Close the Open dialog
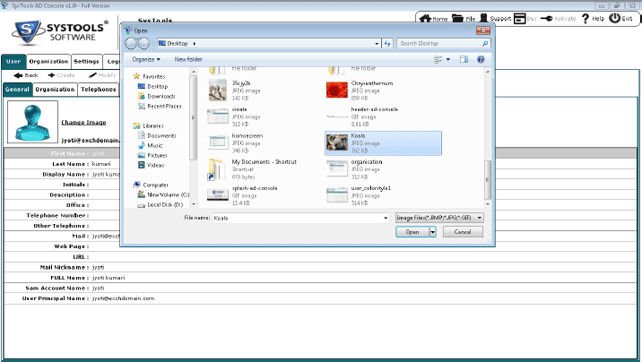Image resolution: width=642 pixels, height=362 pixels. coord(483,30)
